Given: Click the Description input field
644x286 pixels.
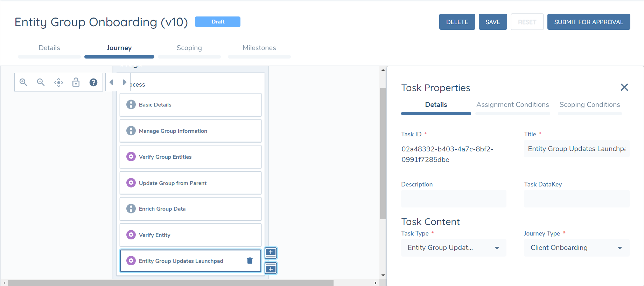Looking at the screenshot, I should coord(454,199).
